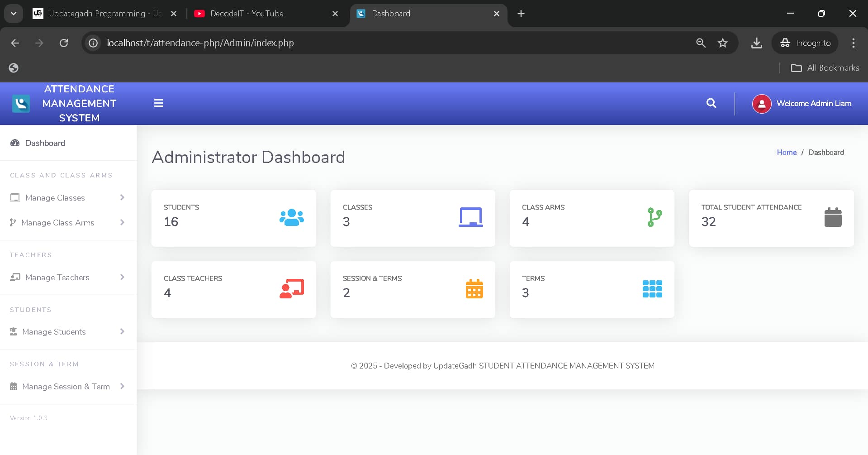Expand the Manage Classes submenu
The width and height of the screenshot is (868, 455).
pos(122,197)
